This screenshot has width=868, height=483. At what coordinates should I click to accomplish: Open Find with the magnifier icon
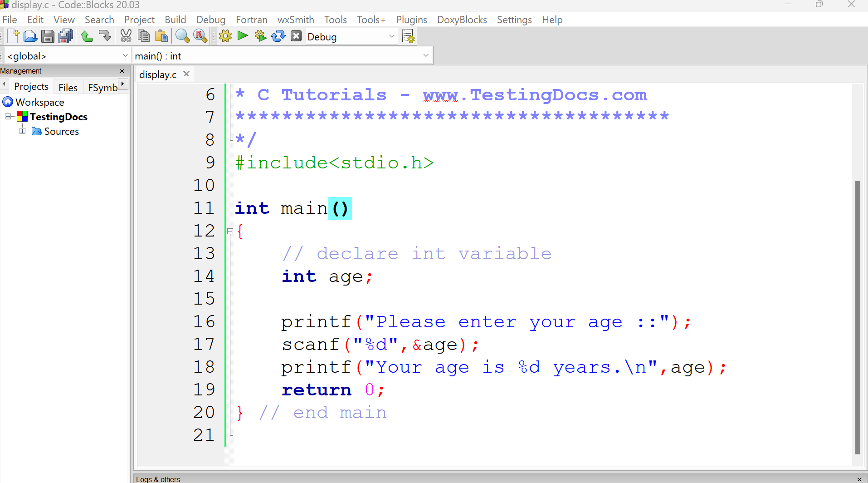click(182, 36)
